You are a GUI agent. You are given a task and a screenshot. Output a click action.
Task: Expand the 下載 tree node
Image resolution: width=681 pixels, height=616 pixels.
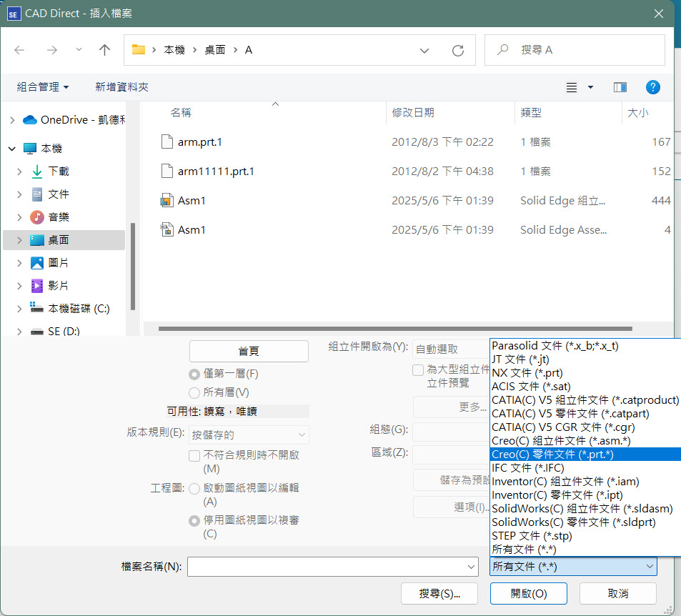[x=19, y=172]
